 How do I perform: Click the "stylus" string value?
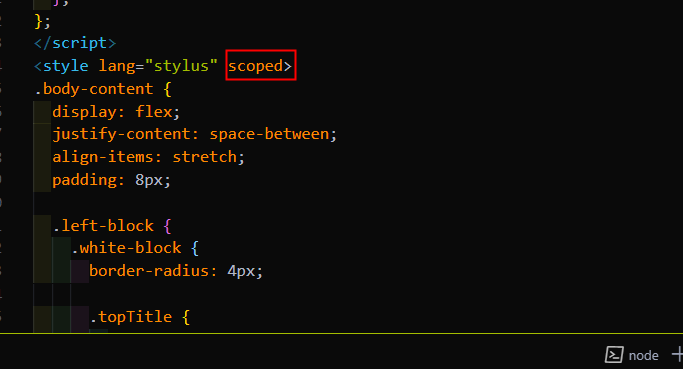pos(181,66)
